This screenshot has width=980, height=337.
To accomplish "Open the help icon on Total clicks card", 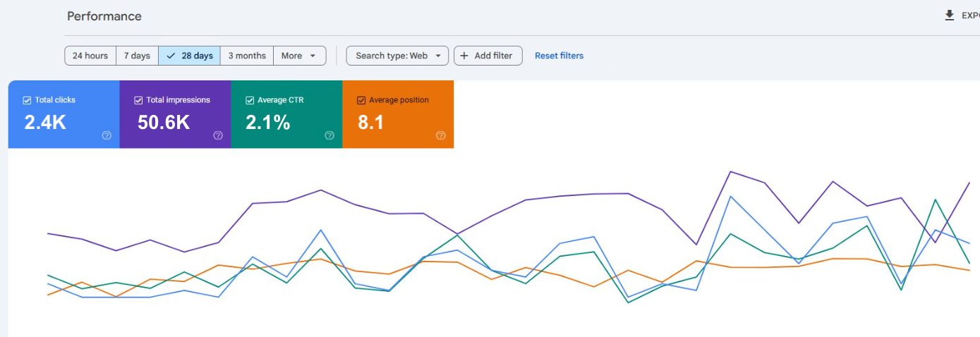I will coord(107,135).
